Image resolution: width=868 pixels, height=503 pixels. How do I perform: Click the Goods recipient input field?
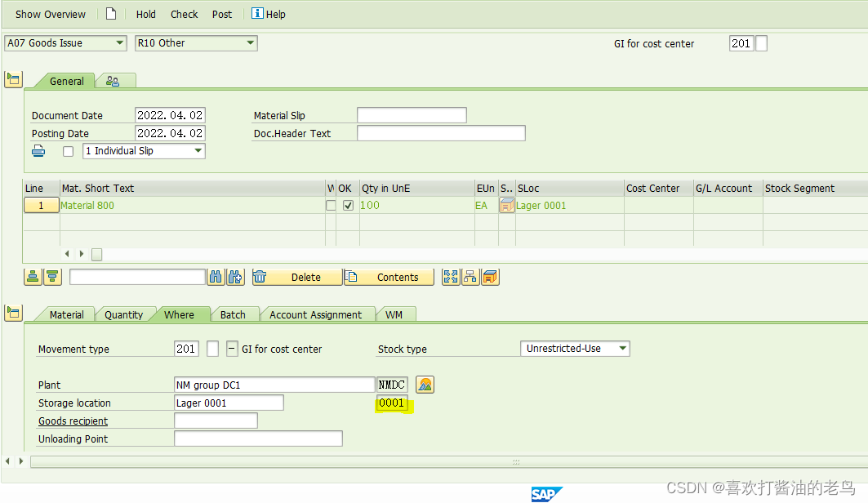click(x=215, y=420)
